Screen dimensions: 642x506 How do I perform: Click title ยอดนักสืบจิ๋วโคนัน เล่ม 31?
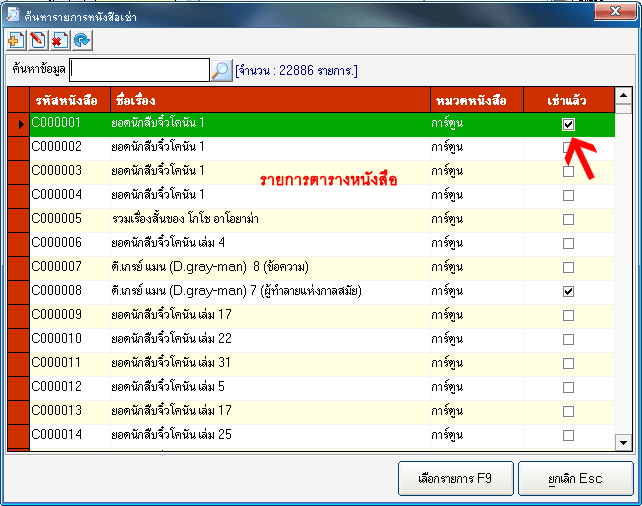(x=171, y=363)
